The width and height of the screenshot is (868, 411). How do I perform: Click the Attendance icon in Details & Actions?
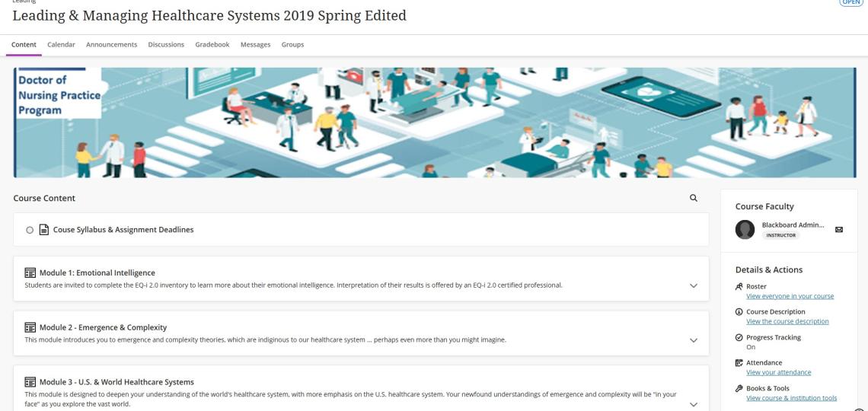[739, 363]
